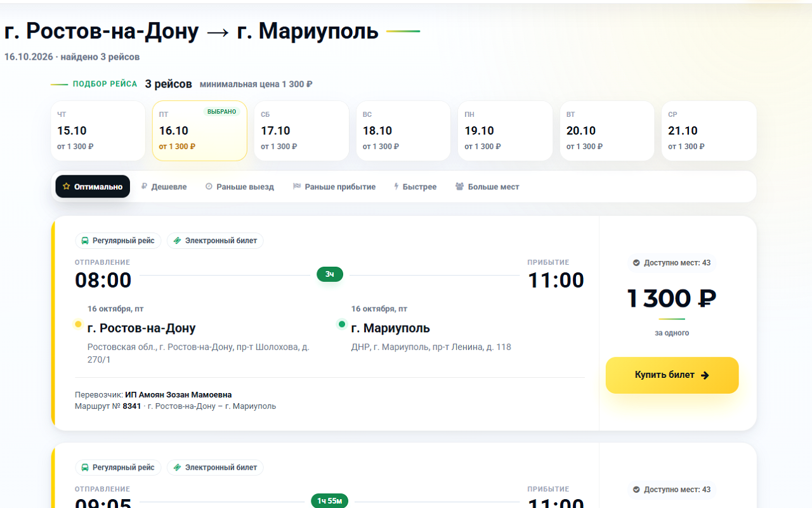Select Saturday 17.10 date card
This screenshot has width=812, height=508.
(302, 131)
